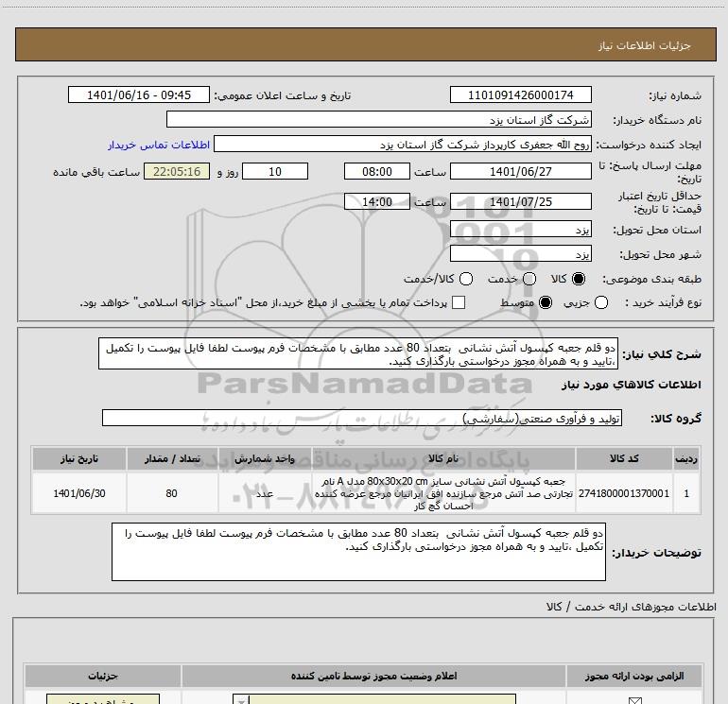The height and width of the screenshot is (704, 728).
Task: Choose the جزیی purchase process option
Action: click(601, 302)
